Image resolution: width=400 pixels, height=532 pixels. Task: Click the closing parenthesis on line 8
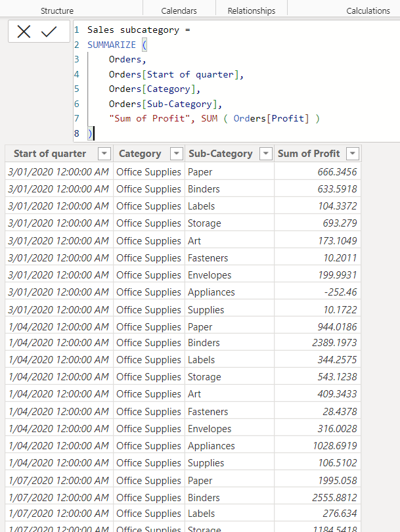88,133
